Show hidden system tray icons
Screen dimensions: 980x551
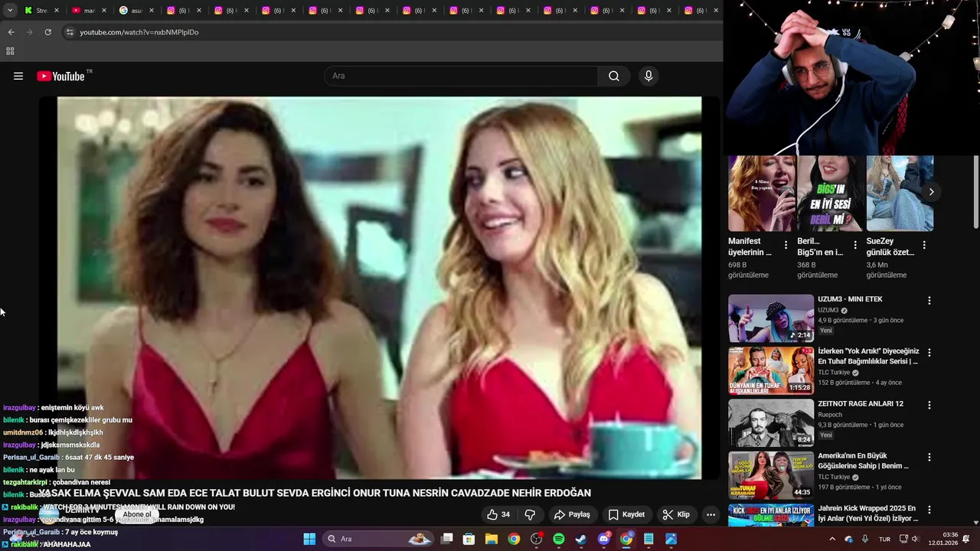pyautogui.click(x=832, y=539)
